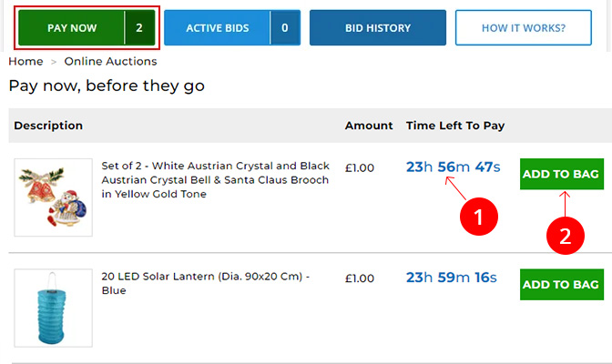Add crystal bell brooch set to bag

click(x=561, y=174)
